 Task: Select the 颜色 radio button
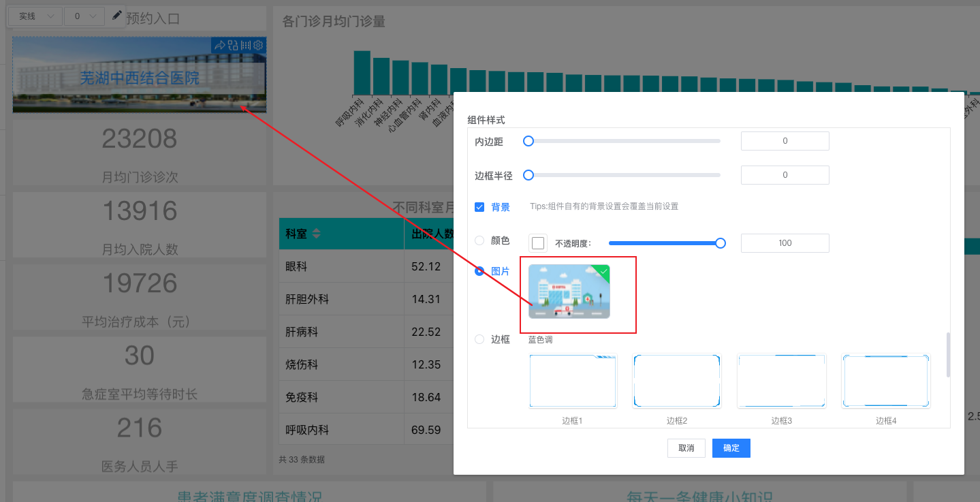coord(479,240)
